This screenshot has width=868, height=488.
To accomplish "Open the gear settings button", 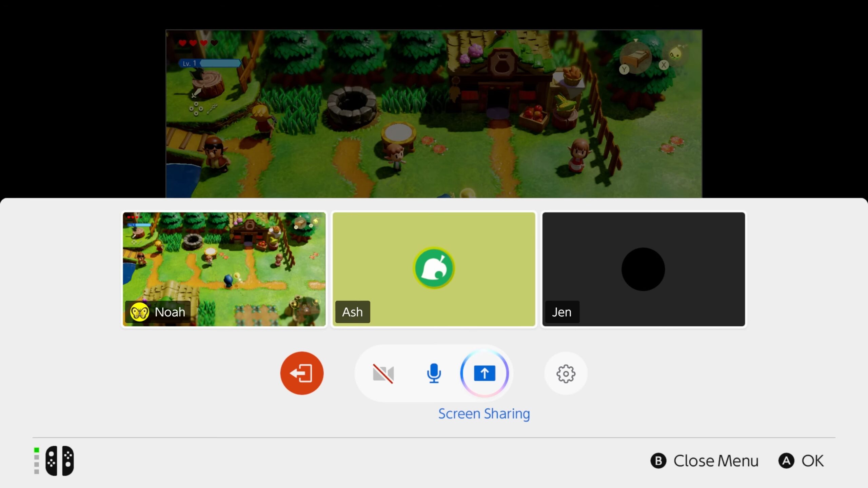I will tap(566, 373).
